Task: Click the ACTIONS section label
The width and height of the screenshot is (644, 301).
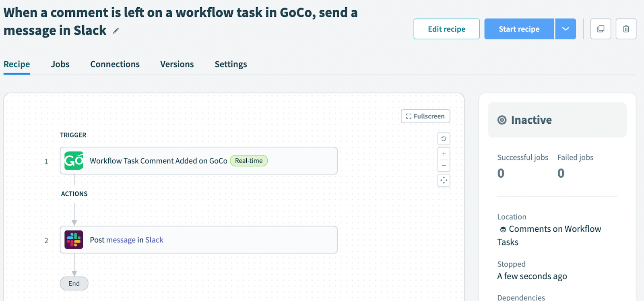Action: [x=74, y=194]
